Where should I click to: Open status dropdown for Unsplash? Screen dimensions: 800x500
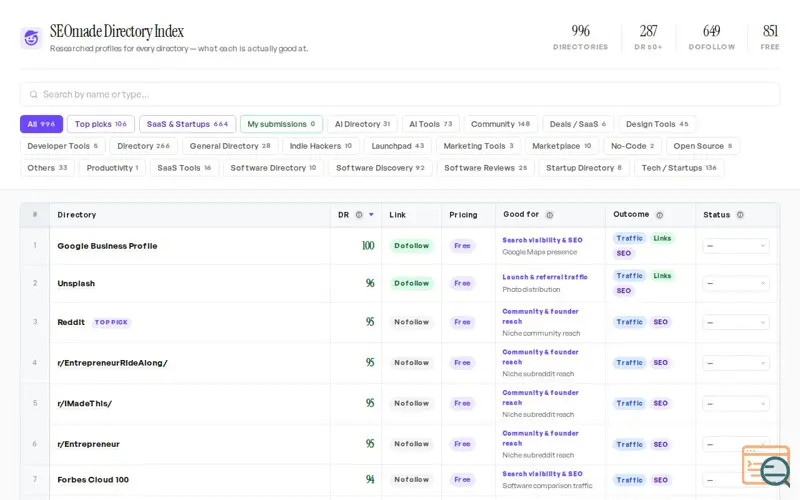point(736,283)
